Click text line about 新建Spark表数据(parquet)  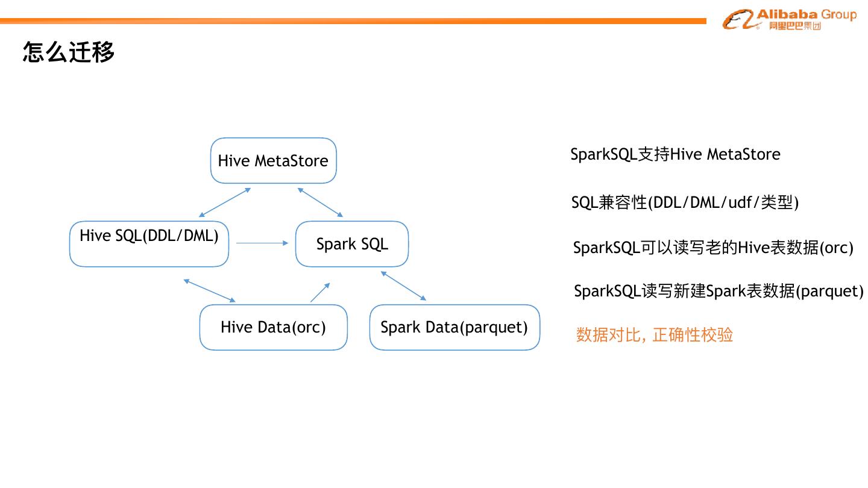(x=719, y=292)
